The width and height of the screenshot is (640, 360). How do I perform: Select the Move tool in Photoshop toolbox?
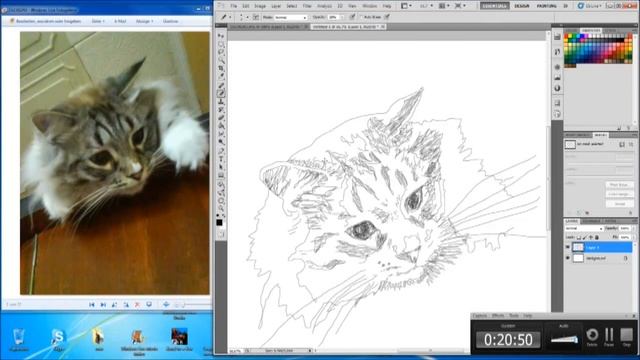[221, 36]
